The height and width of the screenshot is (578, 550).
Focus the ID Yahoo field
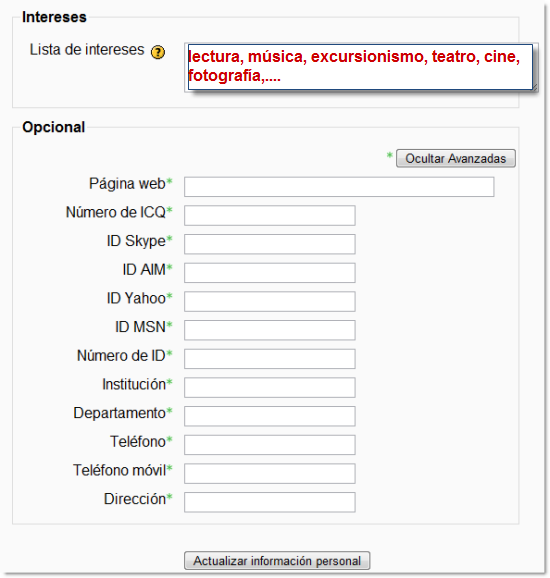point(270,302)
